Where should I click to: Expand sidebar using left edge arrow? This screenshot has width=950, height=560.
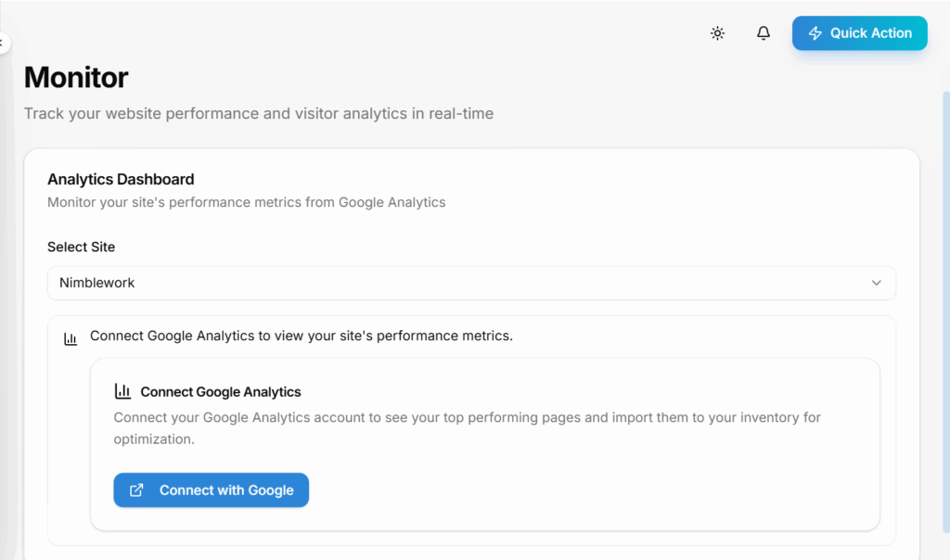coord(3,43)
